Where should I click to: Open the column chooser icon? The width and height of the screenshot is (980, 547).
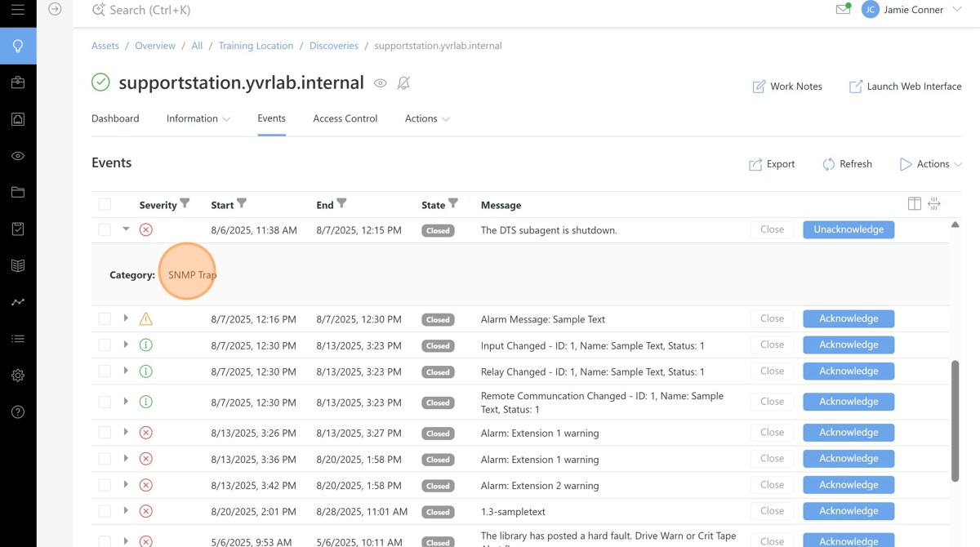click(x=914, y=204)
